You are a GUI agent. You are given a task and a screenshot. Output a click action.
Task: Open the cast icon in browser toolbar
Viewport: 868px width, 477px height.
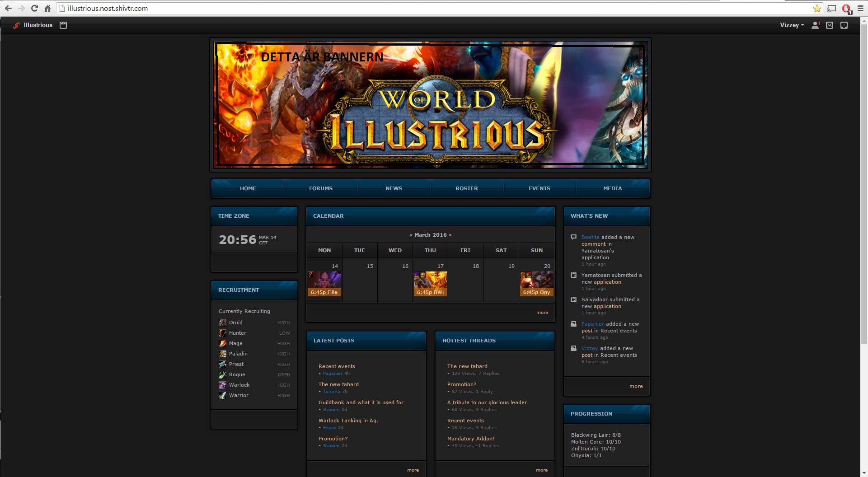(831, 8)
